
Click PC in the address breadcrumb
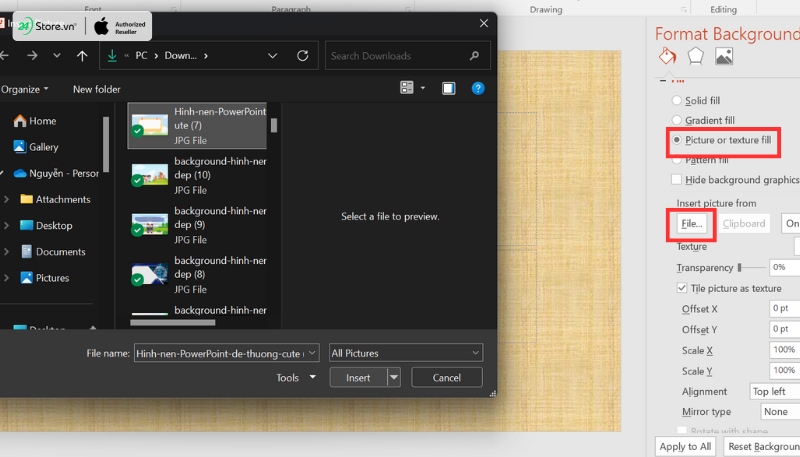coord(141,56)
